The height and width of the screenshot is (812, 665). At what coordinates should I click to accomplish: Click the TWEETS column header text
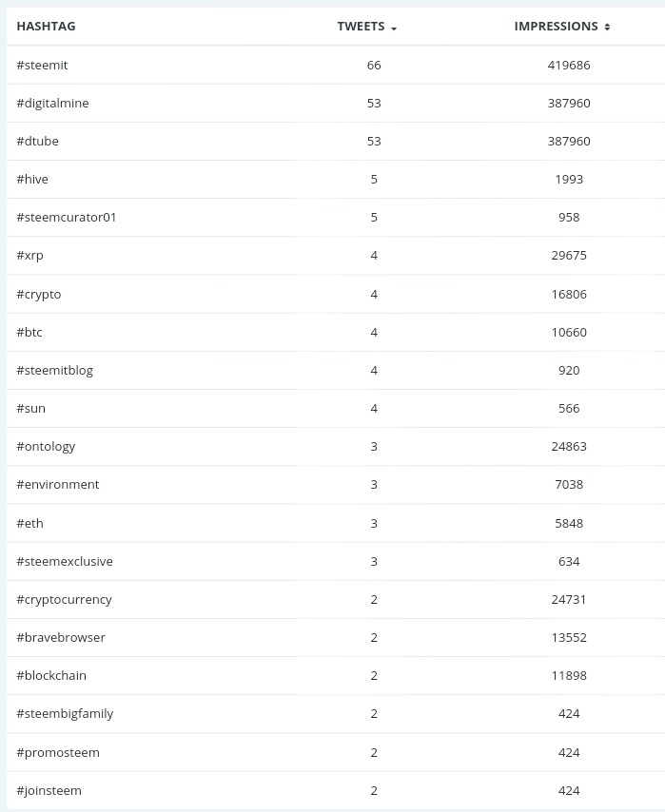click(361, 27)
